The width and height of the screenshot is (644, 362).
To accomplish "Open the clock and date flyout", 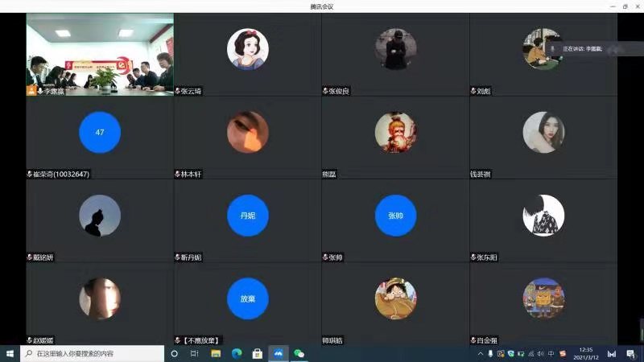I will tap(585, 353).
